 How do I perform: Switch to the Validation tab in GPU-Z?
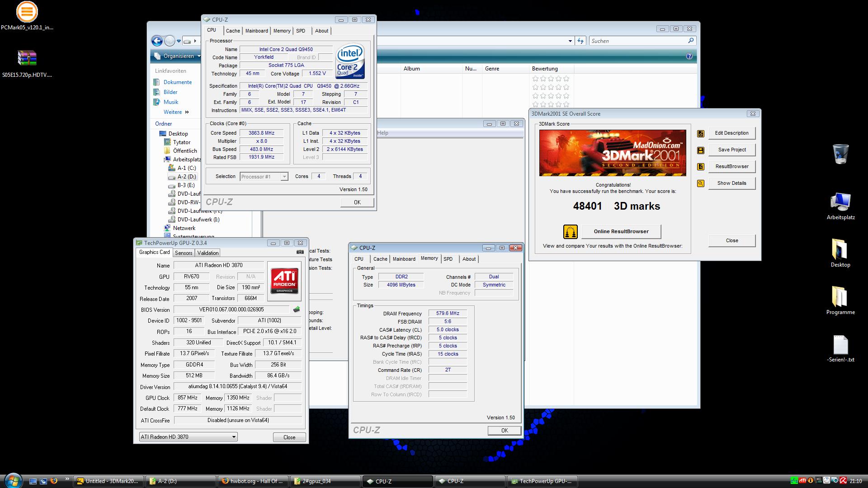[x=208, y=253]
